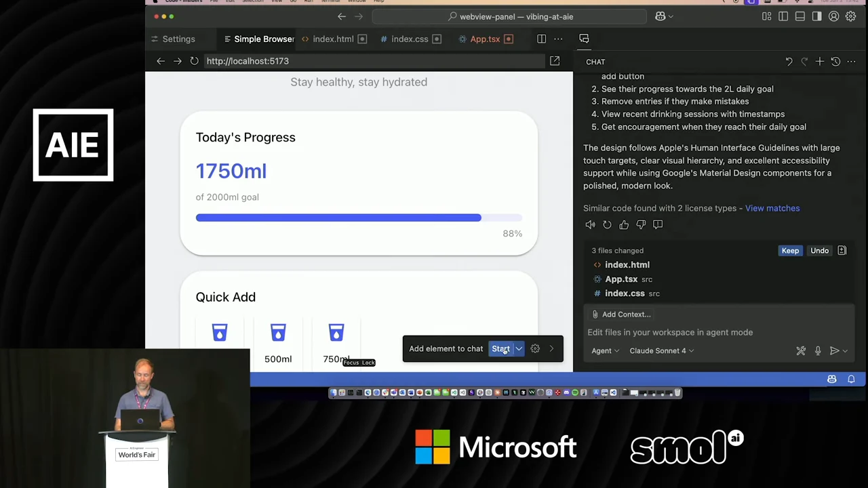
Task: Open notifications bell in status bar
Action: coord(851,380)
